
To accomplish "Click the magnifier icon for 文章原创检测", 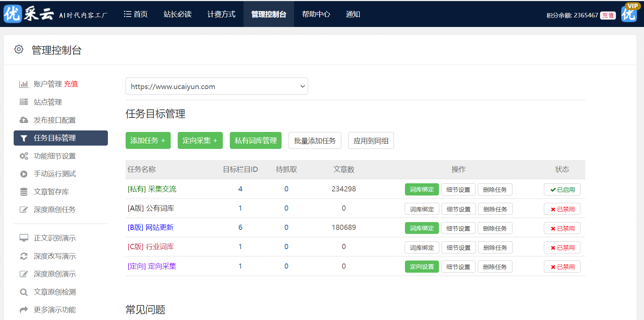I will pos(24,292).
